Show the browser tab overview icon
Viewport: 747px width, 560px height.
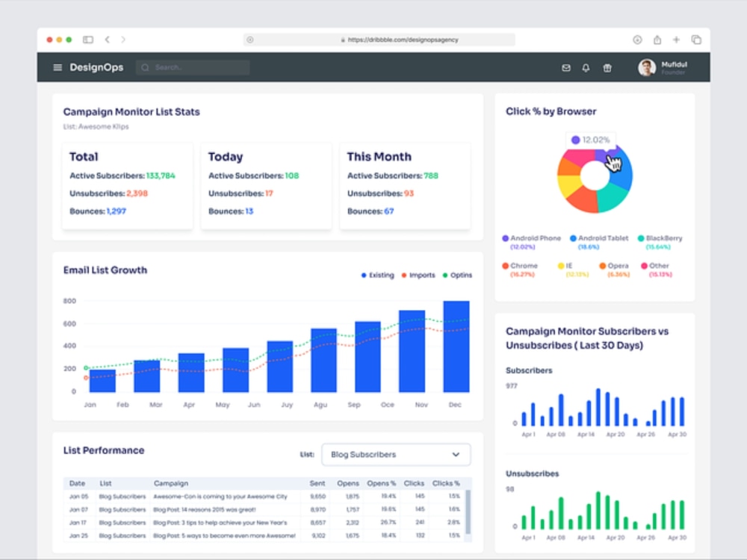point(696,40)
